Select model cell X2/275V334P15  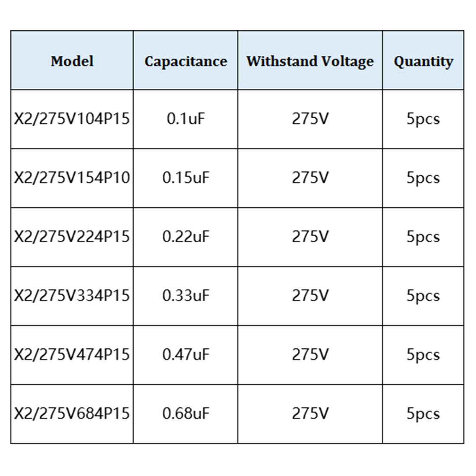[x=72, y=296]
